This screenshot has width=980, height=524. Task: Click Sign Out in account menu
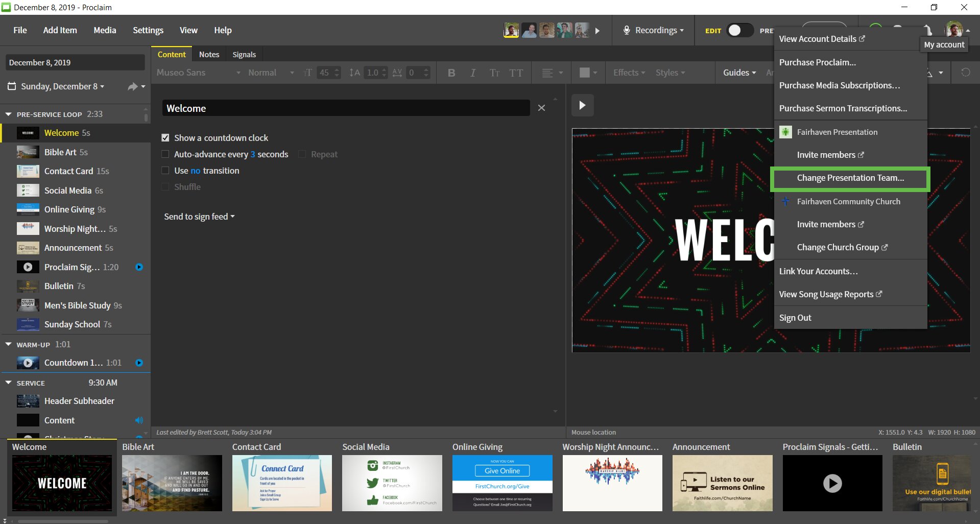(x=795, y=318)
